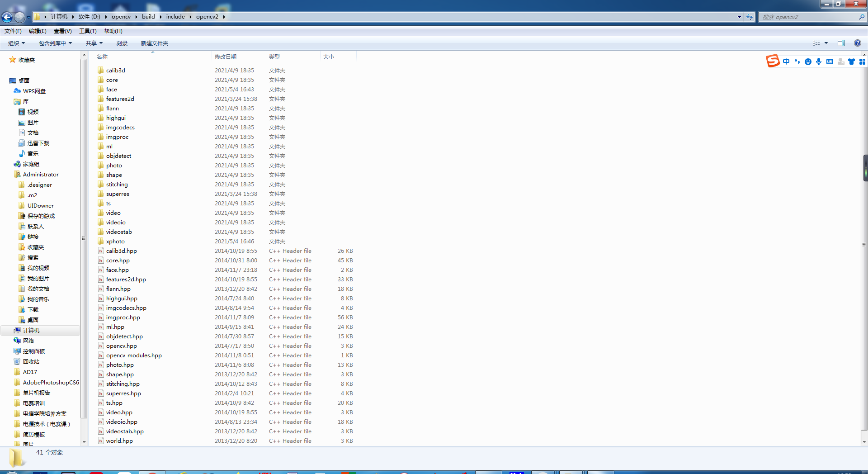Toggle the preview pane icon

(841, 43)
